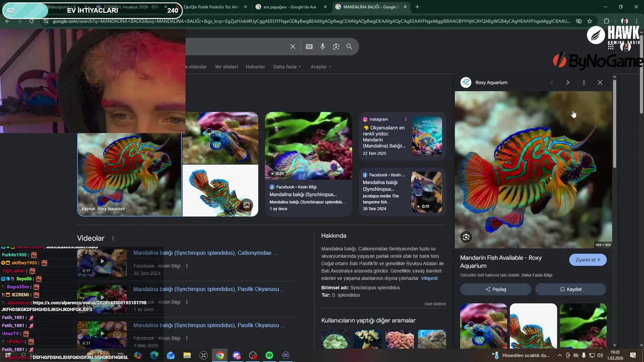Viewport: 644px width, 362px height.
Task: Open video 'Mandalina balığı (Synchiropus splendidus), Callionymidae'
Action: 205,253
